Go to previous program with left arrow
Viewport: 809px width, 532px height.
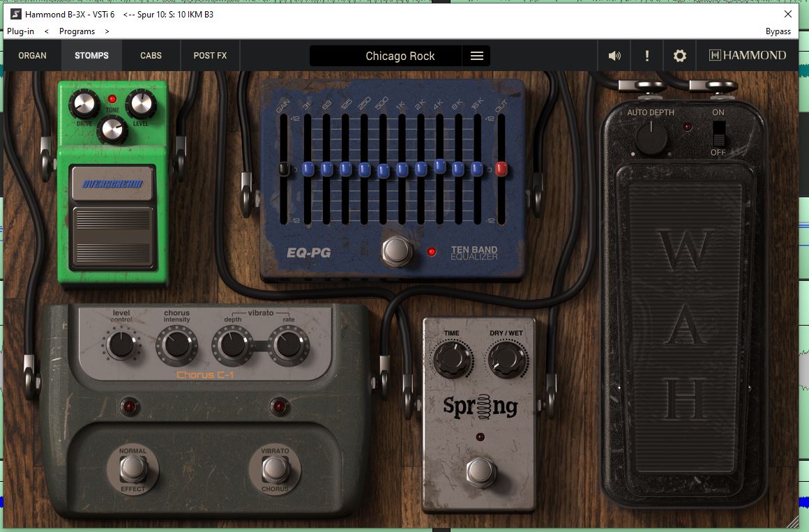click(x=47, y=31)
